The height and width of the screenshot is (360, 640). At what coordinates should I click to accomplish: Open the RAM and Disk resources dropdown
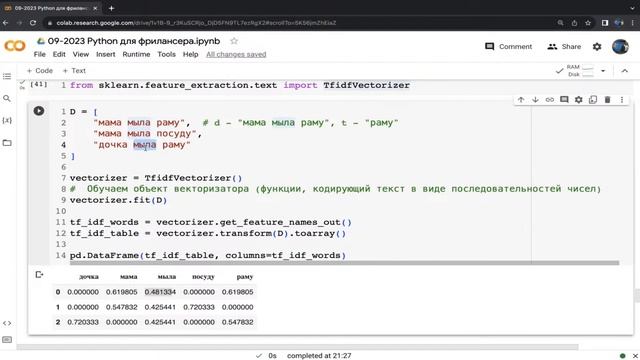tap(603, 71)
